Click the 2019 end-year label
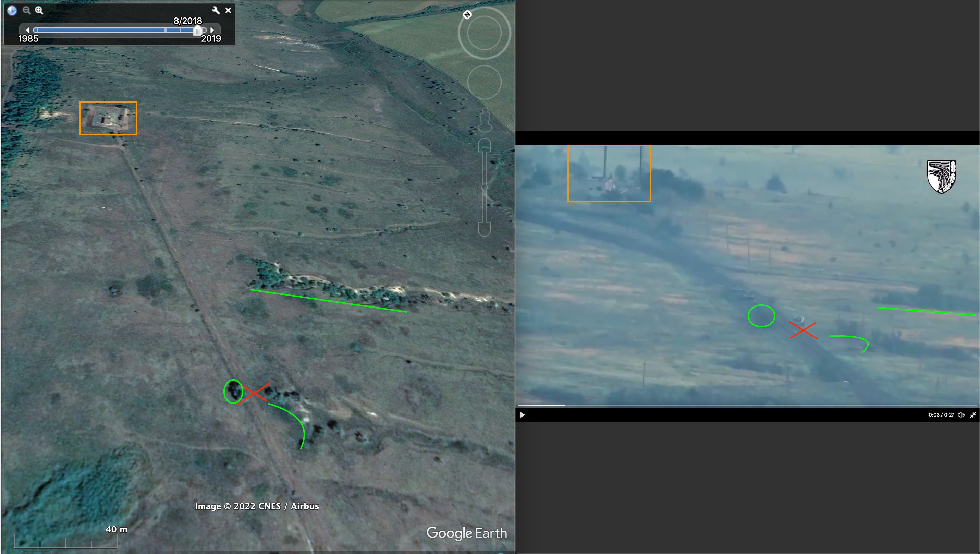The width and height of the screenshot is (980, 554). 211,38
